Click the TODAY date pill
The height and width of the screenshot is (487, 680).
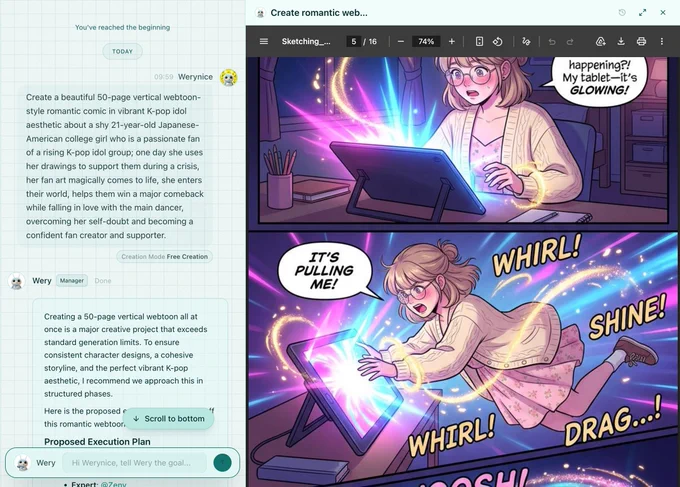pos(122,51)
